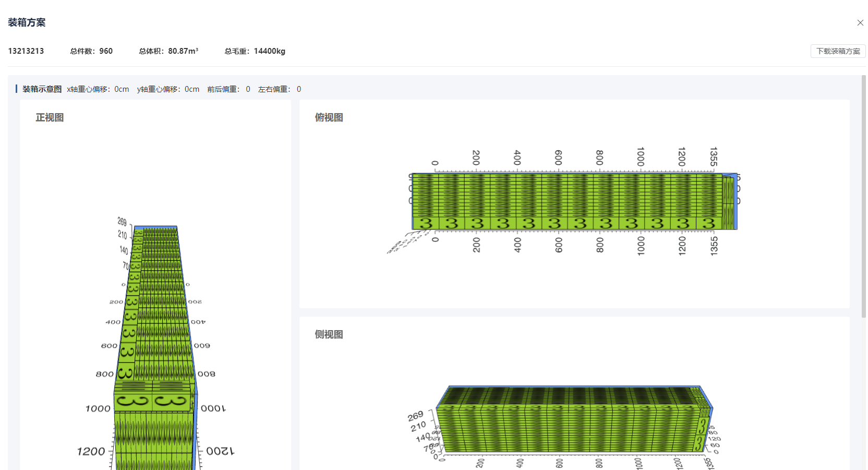Click the 左右偏重 indicator
Image resolution: width=868 pixels, height=470 pixels.
[279, 89]
